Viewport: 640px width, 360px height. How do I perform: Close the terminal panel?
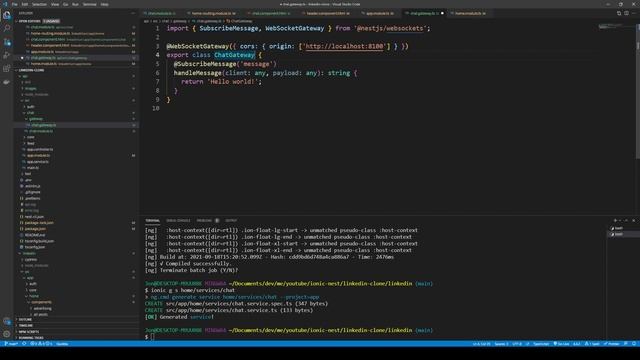(x=634, y=220)
